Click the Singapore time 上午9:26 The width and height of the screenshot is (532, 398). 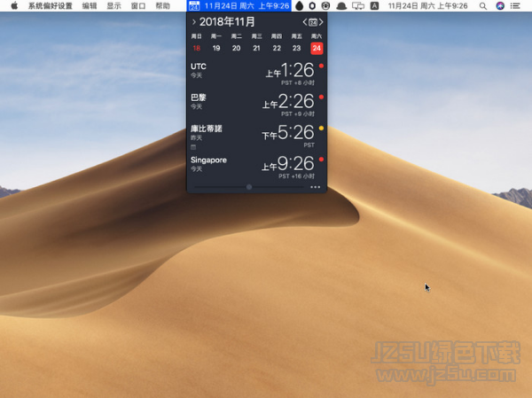(288, 164)
